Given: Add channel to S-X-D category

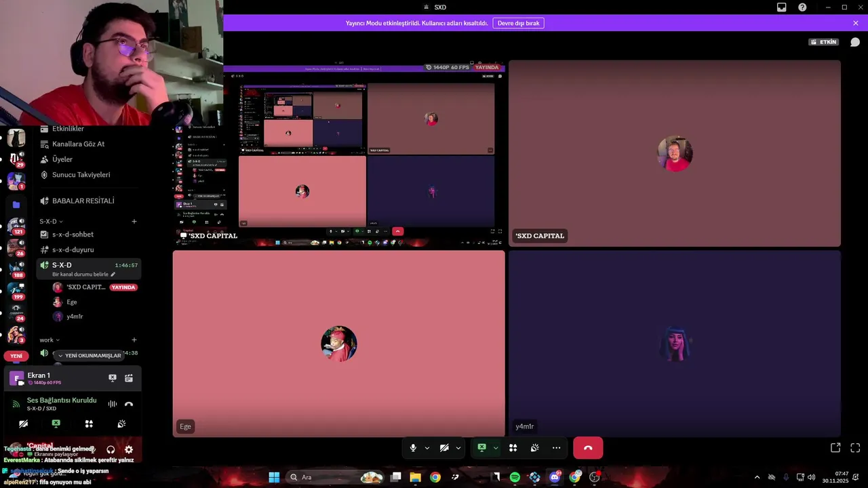Looking at the screenshot, I should 134,222.
